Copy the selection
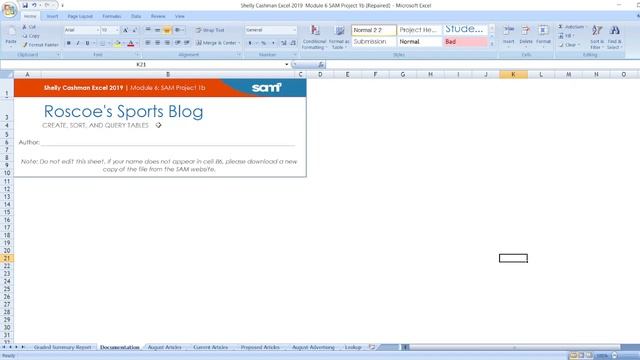Image resolution: width=640 pixels, height=360 pixels. coord(31,36)
